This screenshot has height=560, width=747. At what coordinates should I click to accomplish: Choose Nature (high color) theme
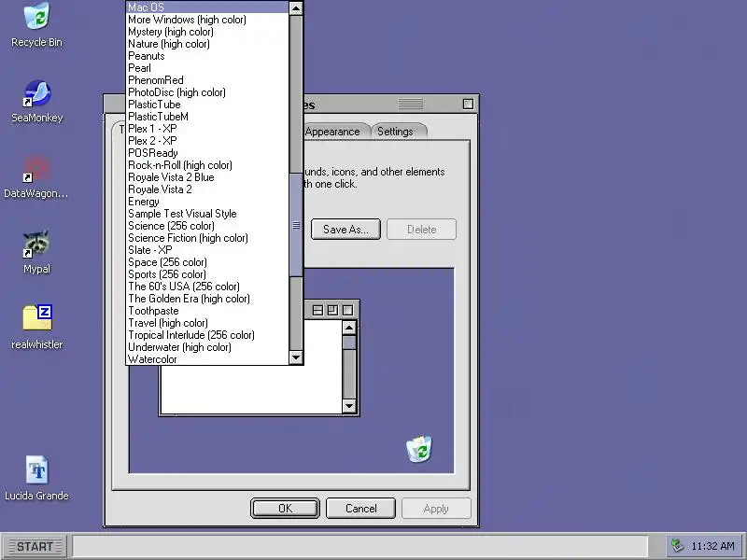coord(207,44)
